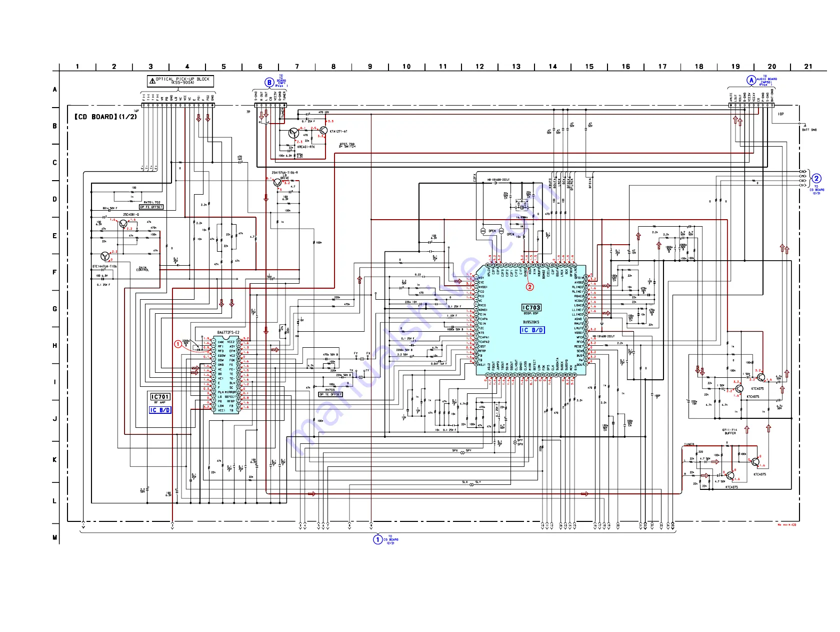The height and width of the screenshot is (632, 840).
Task: Click the 2SC4081-Q transistor symbol
Action: pyautogui.click(x=123, y=223)
